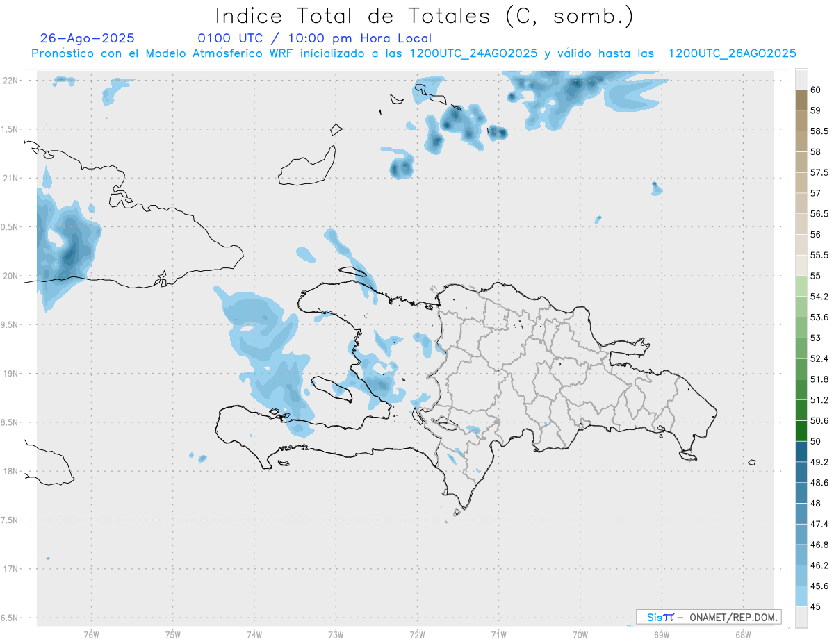834x644 pixels.
Task: Click the '74W' longitude label
Action: pos(254,634)
